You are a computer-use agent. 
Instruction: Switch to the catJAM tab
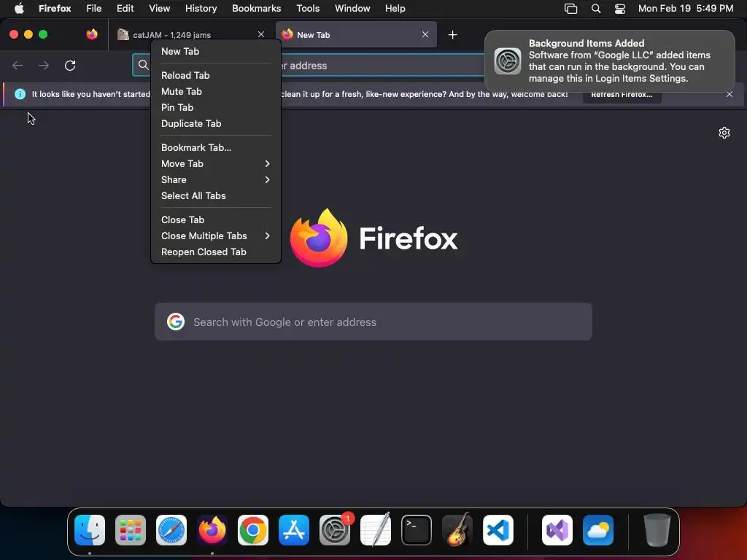tap(191, 34)
